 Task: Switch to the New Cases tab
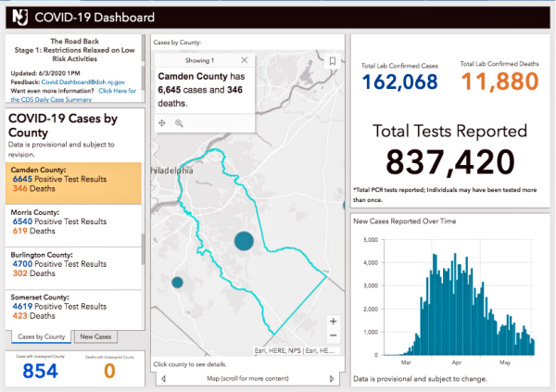(x=95, y=336)
